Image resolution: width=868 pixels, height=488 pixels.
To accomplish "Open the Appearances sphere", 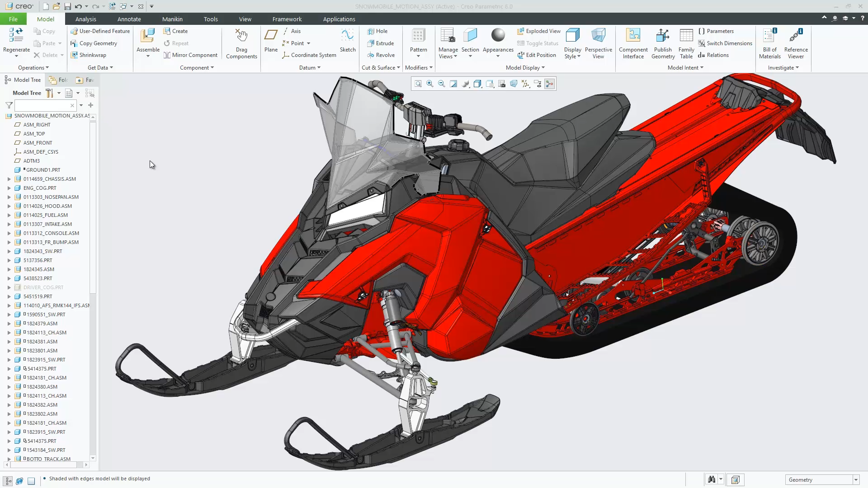I will (x=498, y=36).
